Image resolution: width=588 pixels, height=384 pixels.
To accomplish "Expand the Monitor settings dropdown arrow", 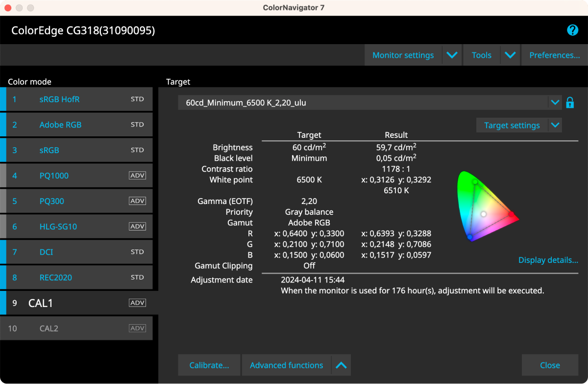I will 452,55.
